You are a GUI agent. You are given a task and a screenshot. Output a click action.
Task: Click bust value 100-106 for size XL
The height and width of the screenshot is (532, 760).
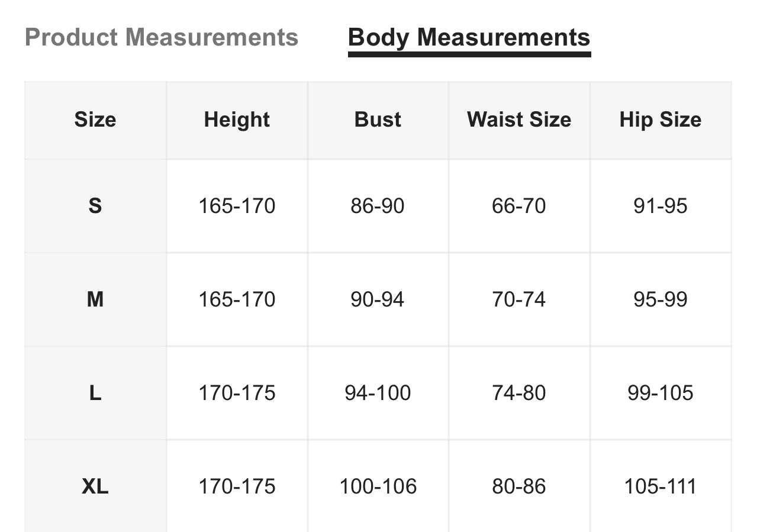click(378, 486)
